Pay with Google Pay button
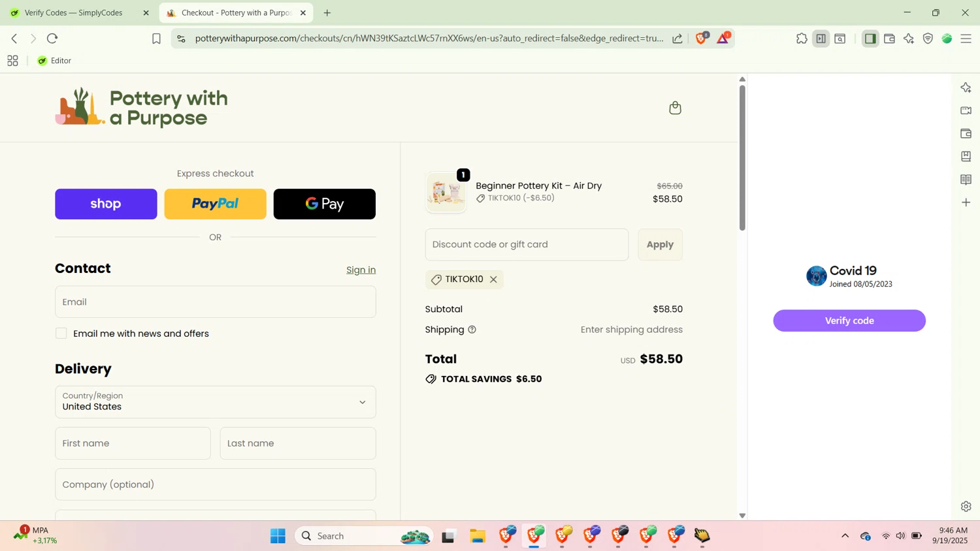 [x=325, y=204]
